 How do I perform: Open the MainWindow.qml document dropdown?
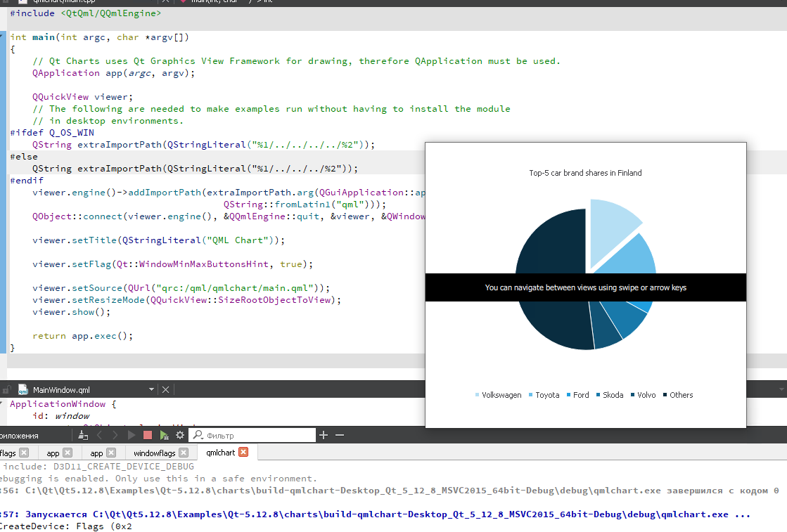(151, 389)
